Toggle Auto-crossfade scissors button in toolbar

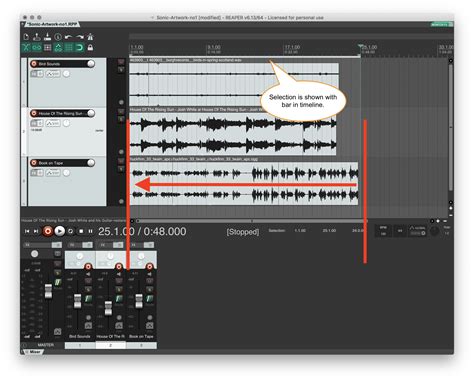(26, 48)
